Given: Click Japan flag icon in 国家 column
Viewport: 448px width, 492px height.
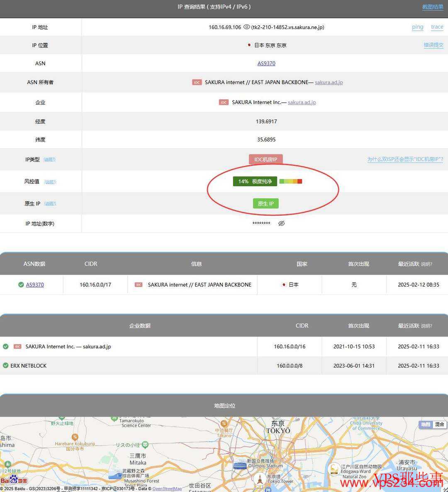Looking at the screenshot, I should click(284, 285).
